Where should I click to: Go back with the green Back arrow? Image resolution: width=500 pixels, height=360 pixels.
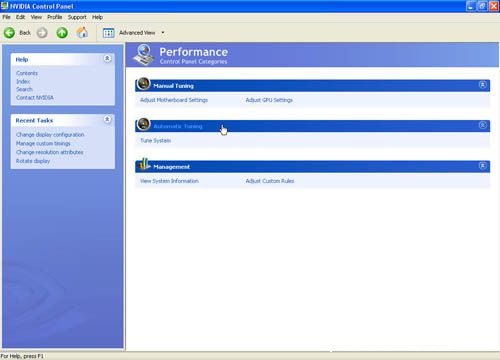point(9,33)
